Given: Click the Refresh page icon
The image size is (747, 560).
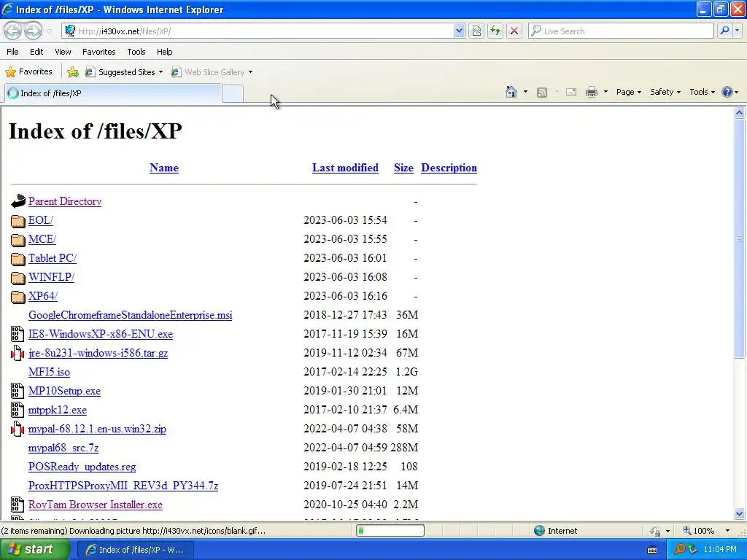Looking at the screenshot, I should click(495, 31).
